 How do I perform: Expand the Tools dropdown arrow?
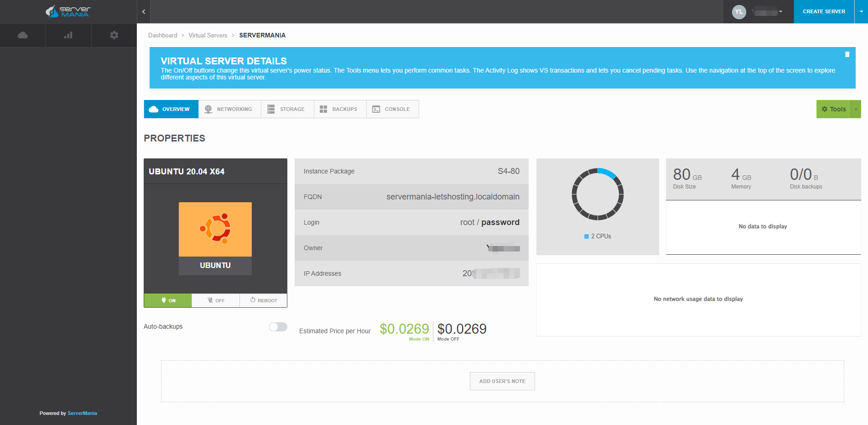tap(856, 109)
